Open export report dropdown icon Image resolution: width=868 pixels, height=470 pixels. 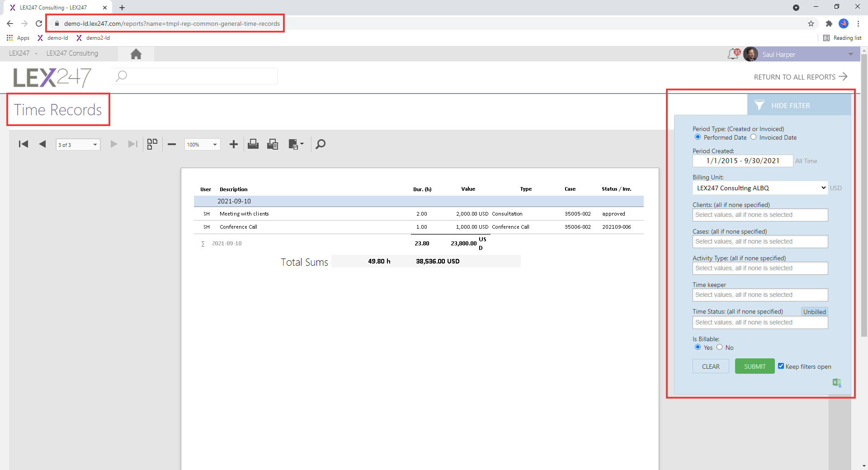pos(296,144)
